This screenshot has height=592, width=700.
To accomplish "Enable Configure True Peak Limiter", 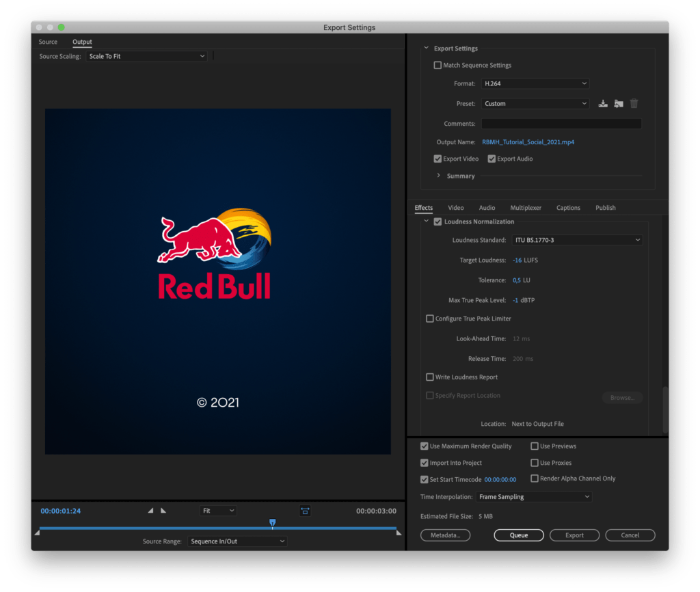I will (429, 319).
